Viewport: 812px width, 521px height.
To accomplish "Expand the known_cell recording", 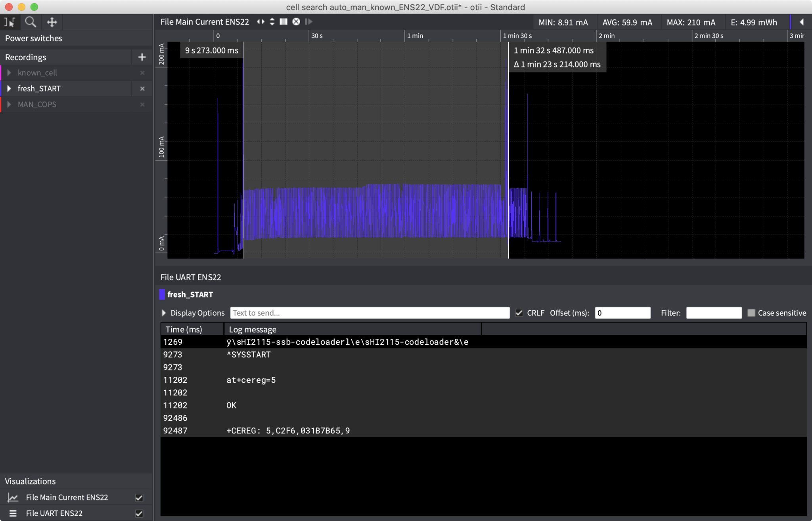I will tap(9, 73).
